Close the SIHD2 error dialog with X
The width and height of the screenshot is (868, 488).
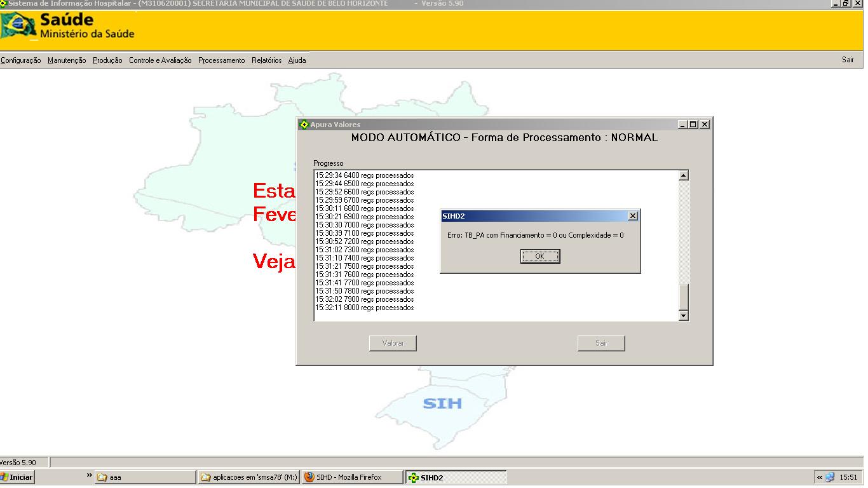click(632, 216)
